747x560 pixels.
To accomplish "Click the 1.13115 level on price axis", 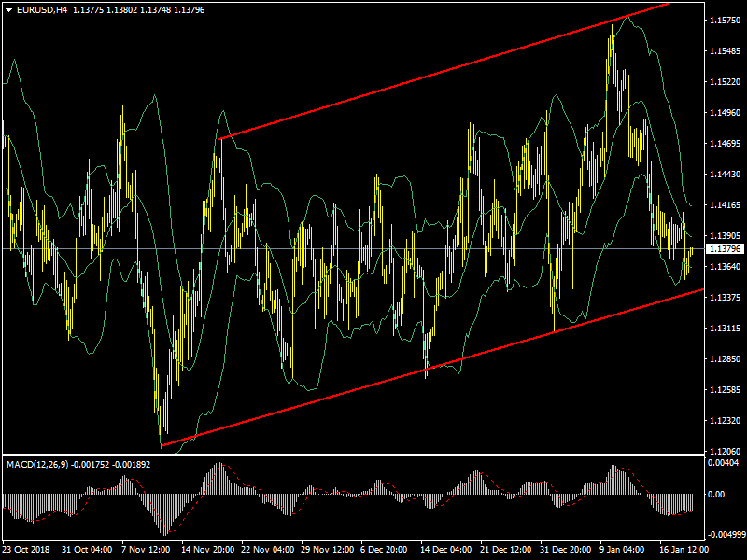I will [725, 328].
